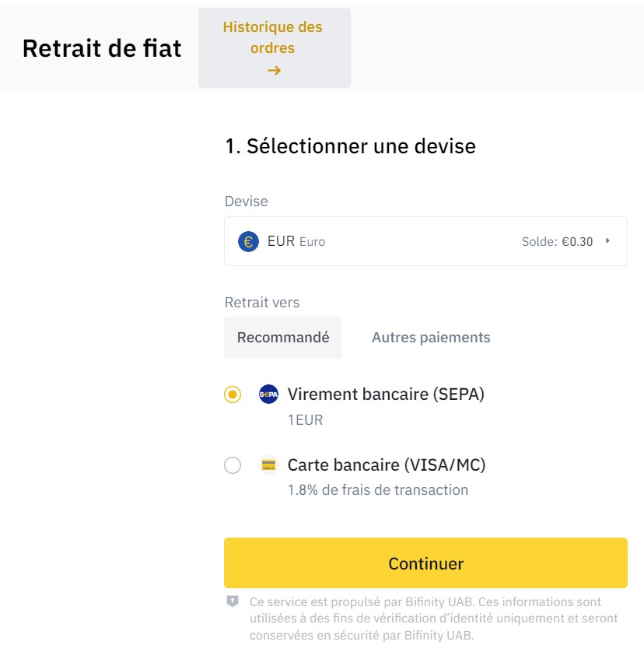Click the EUR euro coin icon
The image size is (644, 652).
pyautogui.click(x=247, y=241)
